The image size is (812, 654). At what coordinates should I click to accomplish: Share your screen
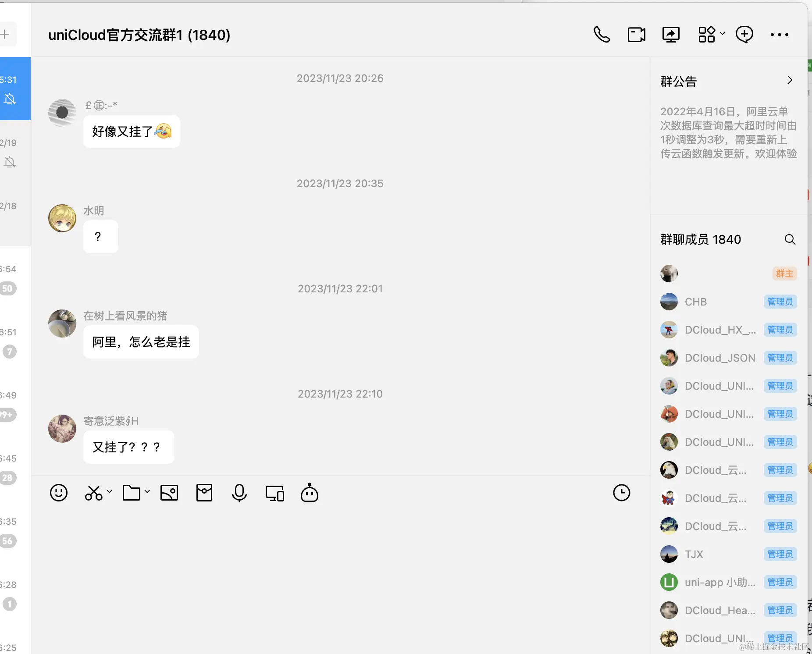(671, 34)
